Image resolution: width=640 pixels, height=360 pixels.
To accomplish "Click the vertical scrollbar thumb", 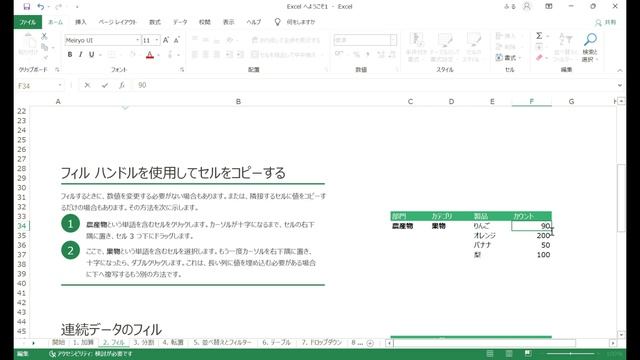I will tap(621, 198).
